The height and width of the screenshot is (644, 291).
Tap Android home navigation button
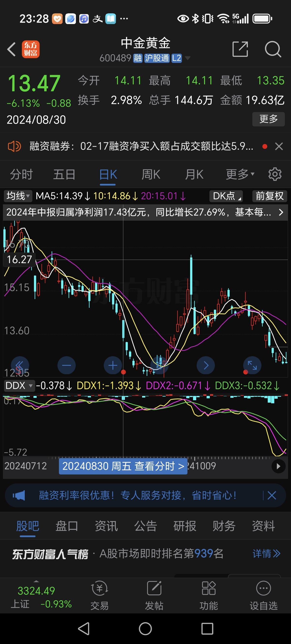(x=145, y=629)
